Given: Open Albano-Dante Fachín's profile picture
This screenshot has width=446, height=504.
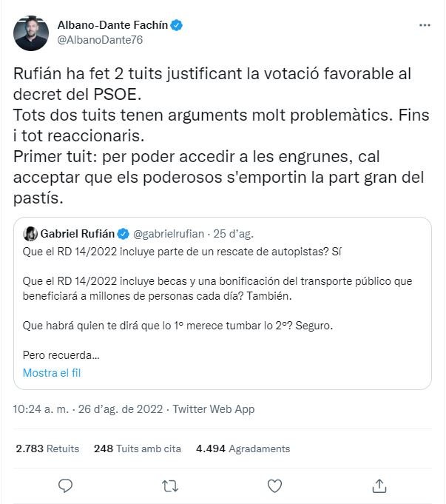Looking at the screenshot, I should pyautogui.click(x=31, y=33).
